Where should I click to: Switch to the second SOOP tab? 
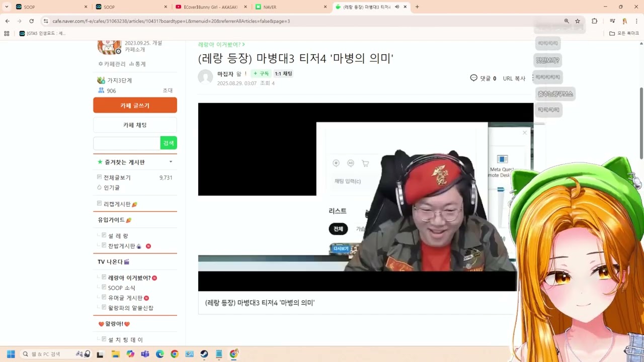tap(131, 7)
